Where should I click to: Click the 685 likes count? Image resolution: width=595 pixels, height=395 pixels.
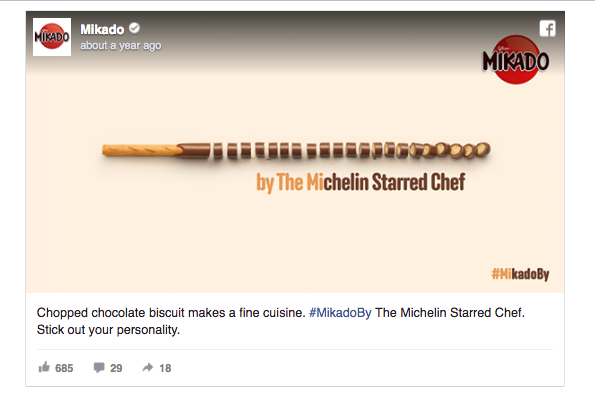pyautogui.click(x=64, y=368)
